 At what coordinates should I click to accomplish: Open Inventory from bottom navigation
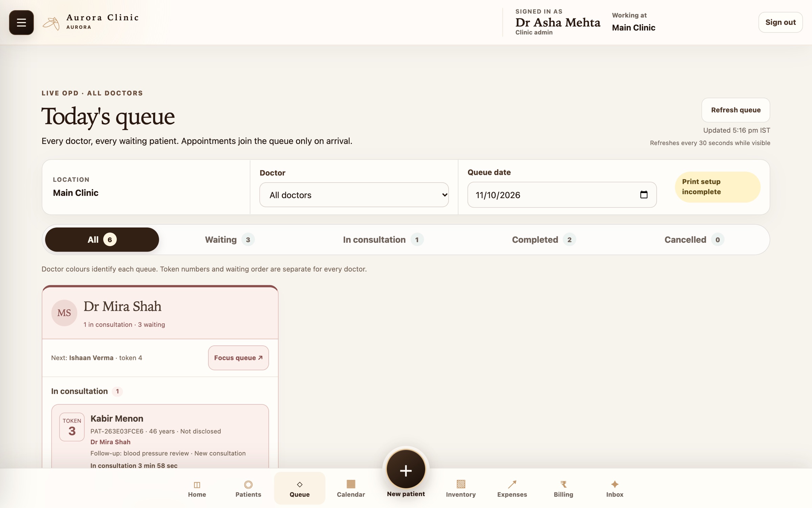point(460,489)
